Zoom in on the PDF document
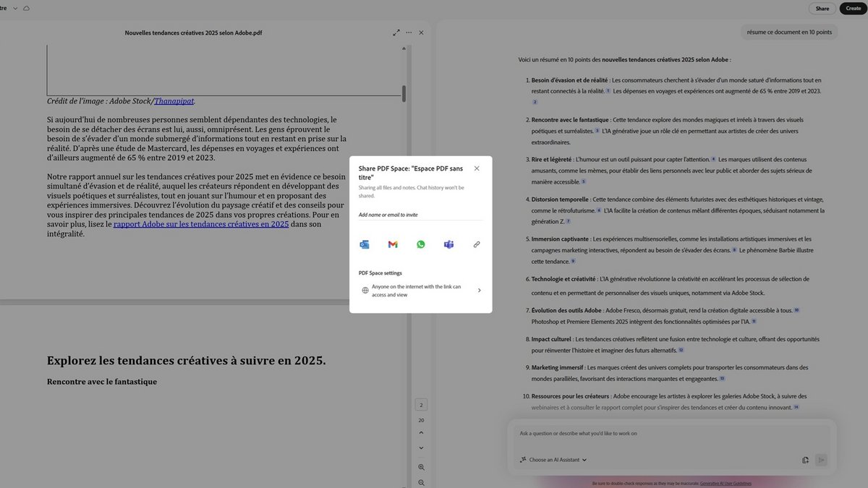This screenshot has height=488, width=868. point(422,467)
